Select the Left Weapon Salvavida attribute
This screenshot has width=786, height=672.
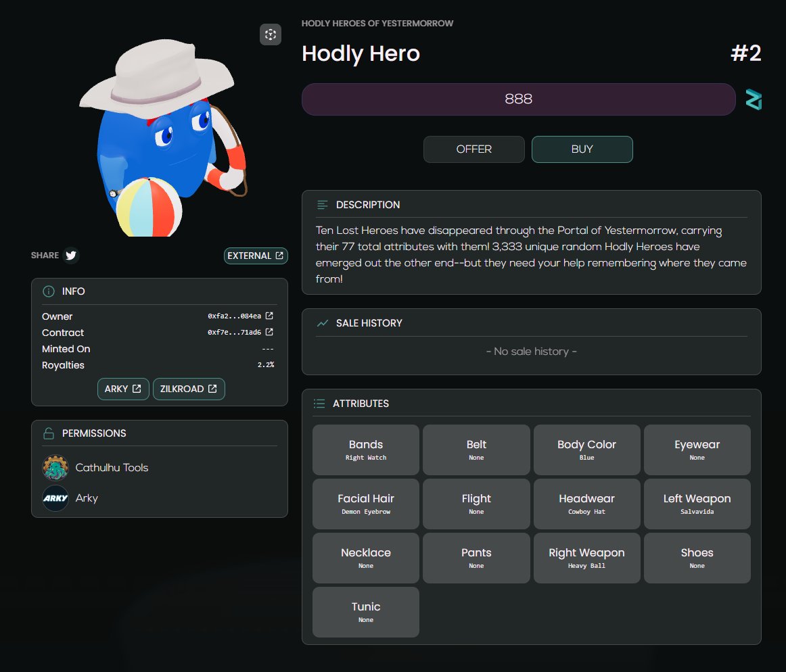[x=697, y=504]
